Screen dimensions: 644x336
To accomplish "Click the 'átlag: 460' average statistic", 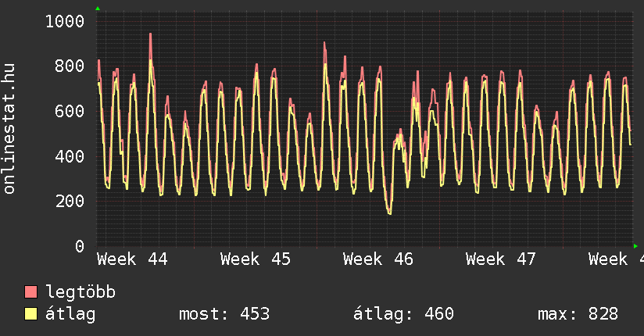I will (x=404, y=314).
